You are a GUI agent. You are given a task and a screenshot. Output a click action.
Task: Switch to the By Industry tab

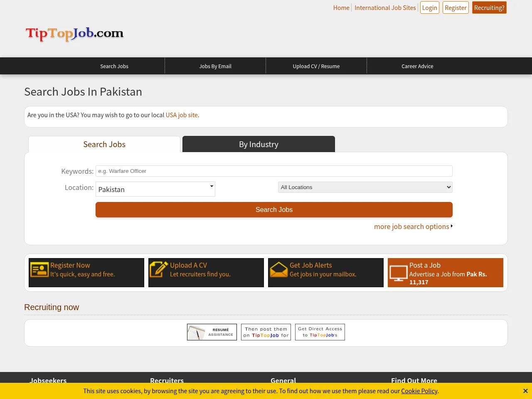pos(259,144)
